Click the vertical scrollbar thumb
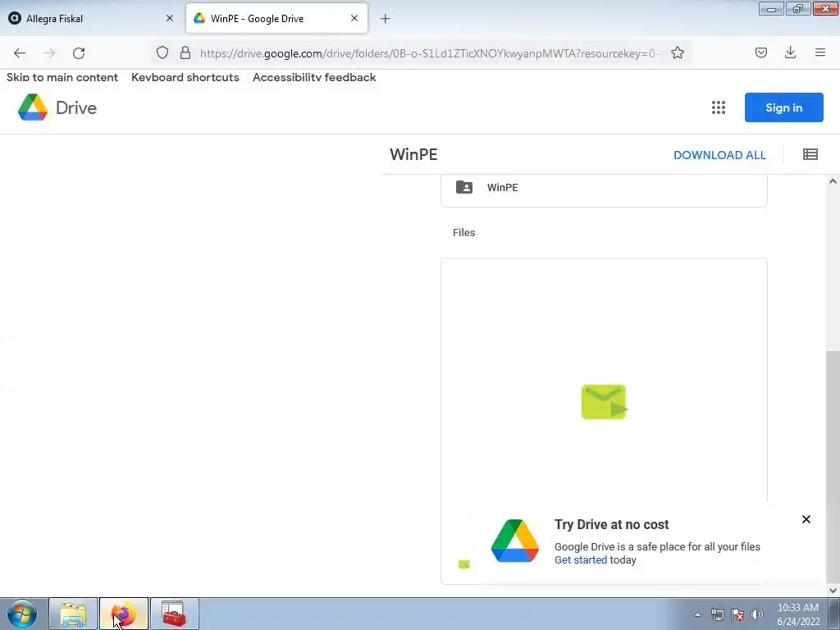Image resolution: width=840 pixels, height=630 pixels. (x=833, y=466)
